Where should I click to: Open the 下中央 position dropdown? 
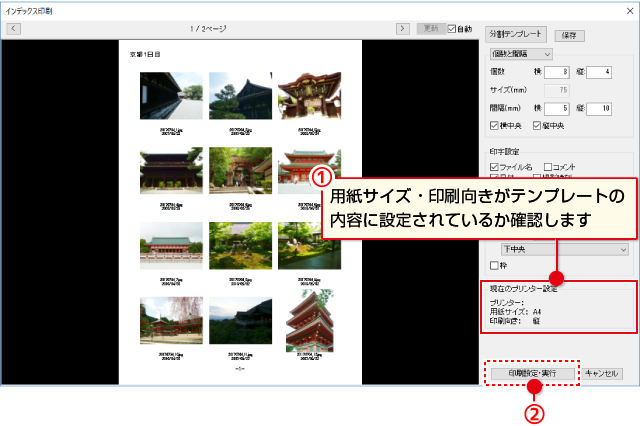565,248
